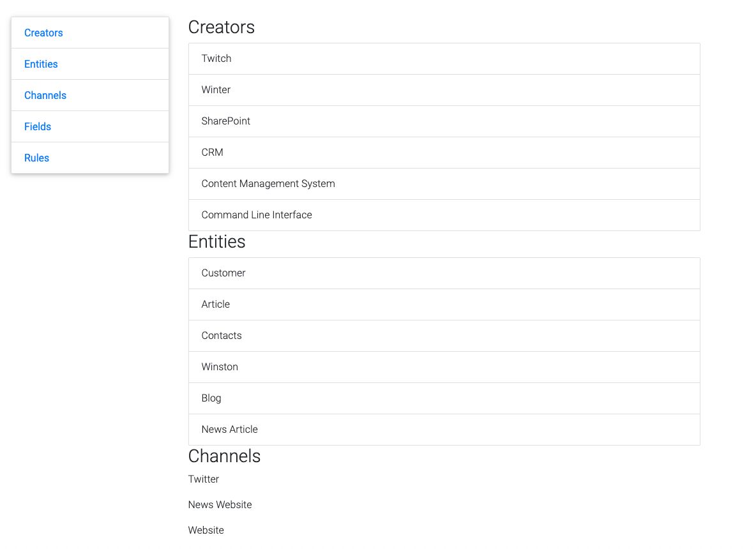Choose SharePoint in the Creators list

[x=444, y=121]
